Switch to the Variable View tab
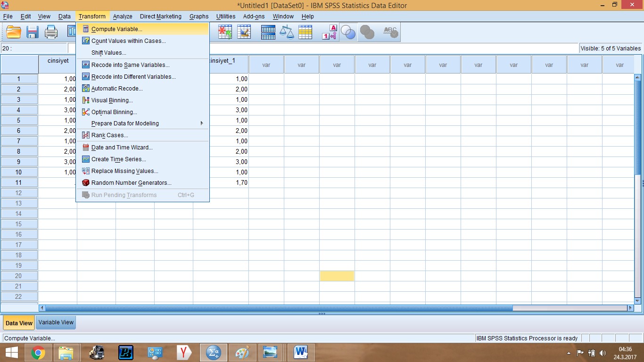Viewport: 644px width, 362px height. 56,322
